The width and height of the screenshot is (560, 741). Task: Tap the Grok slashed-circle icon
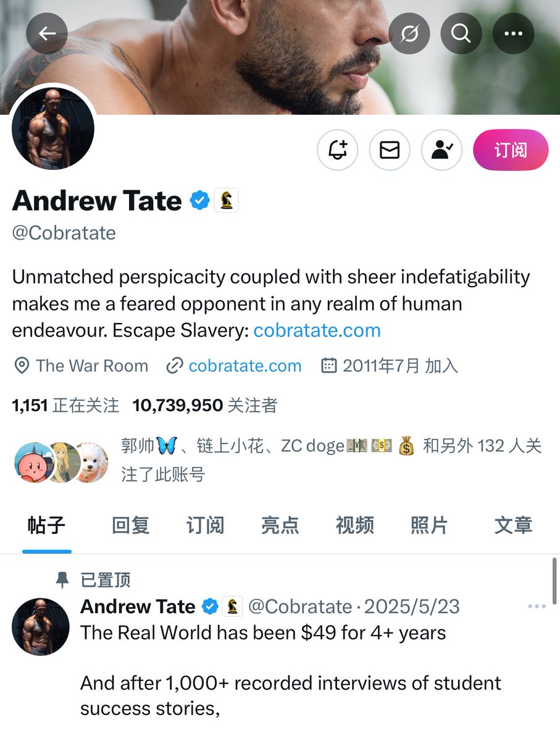409,33
